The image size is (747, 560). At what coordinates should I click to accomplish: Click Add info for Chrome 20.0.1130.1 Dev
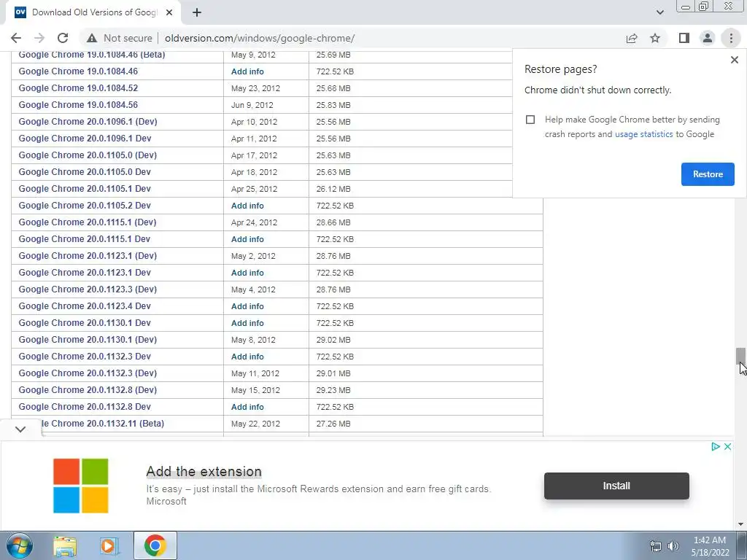click(247, 323)
